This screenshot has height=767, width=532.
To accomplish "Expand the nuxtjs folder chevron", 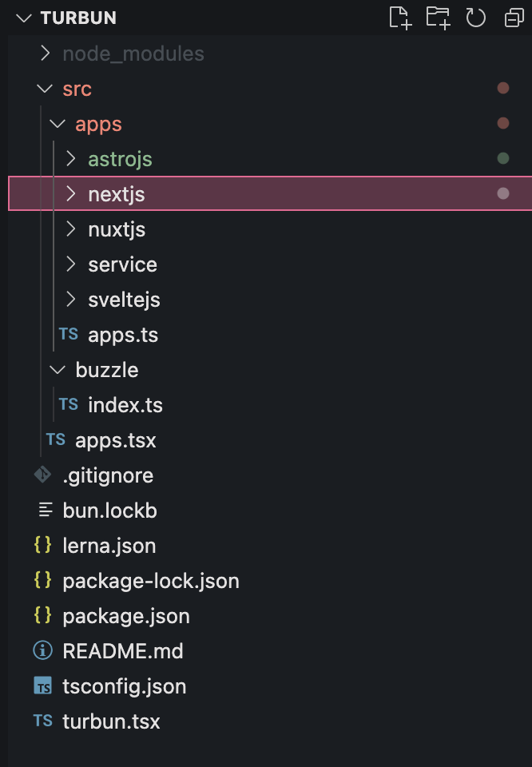I will (71, 229).
